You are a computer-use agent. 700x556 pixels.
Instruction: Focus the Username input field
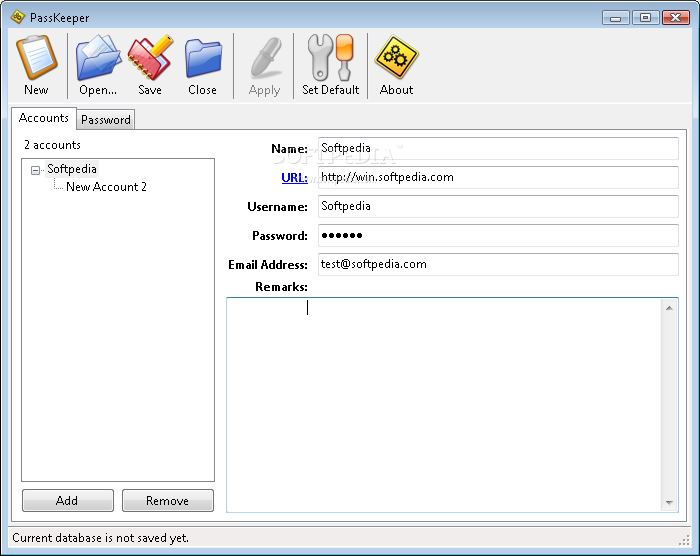[x=498, y=206]
